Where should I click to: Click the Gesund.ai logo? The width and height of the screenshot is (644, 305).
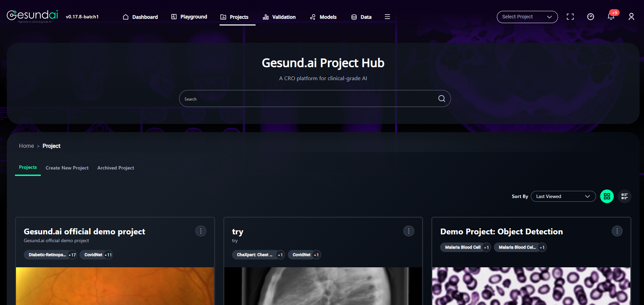point(32,16)
